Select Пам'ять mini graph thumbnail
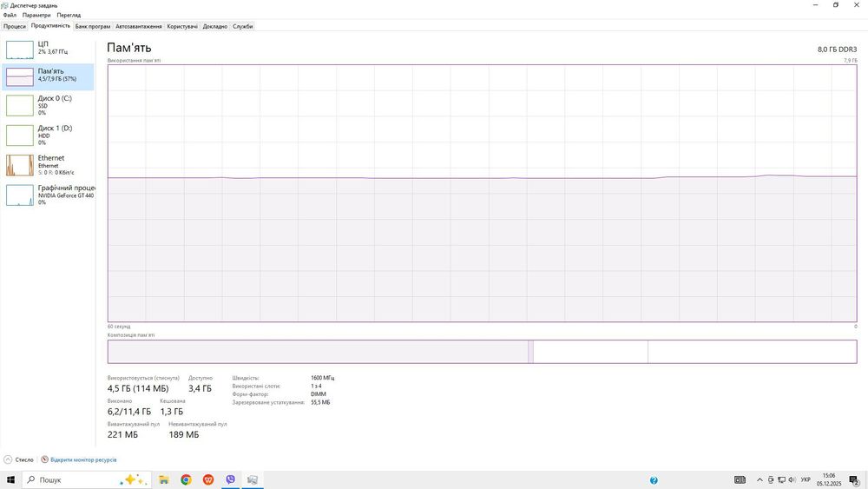This screenshot has width=868, height=489. (x=20, y=77)
